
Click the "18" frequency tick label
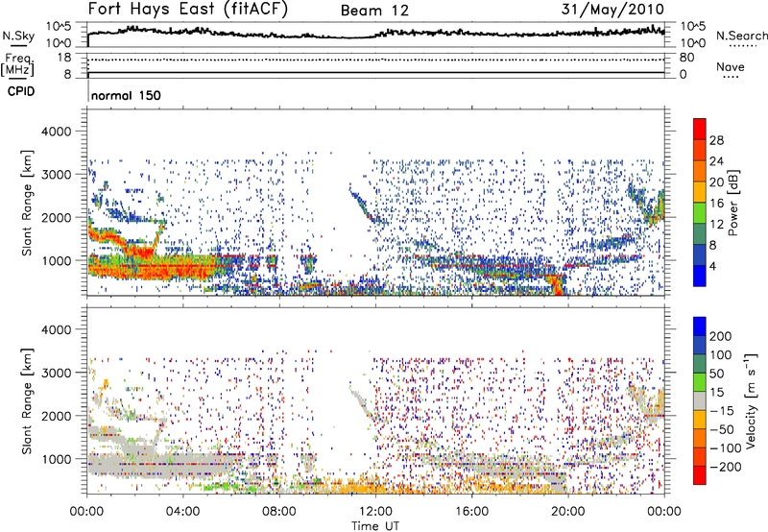(64, 58)
